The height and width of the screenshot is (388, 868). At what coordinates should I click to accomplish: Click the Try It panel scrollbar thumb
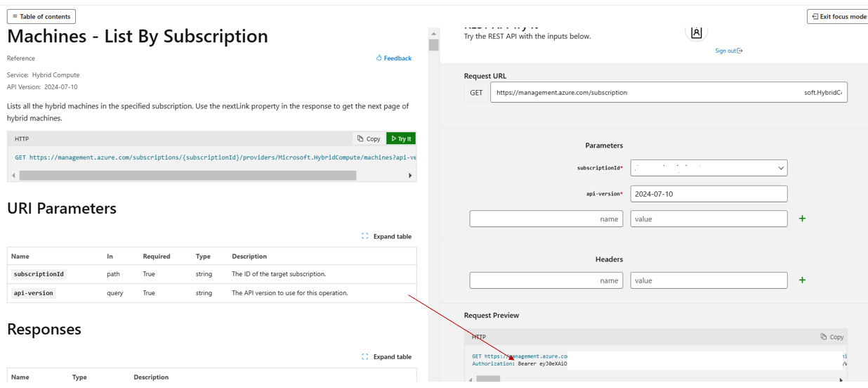pyautogui.click(x=433, y=45)
